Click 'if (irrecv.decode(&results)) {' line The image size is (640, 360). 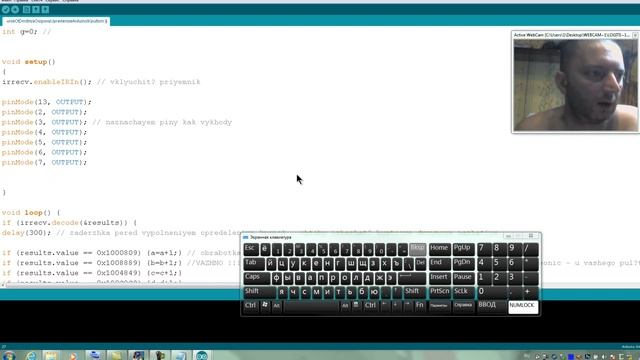pos(69,223)
